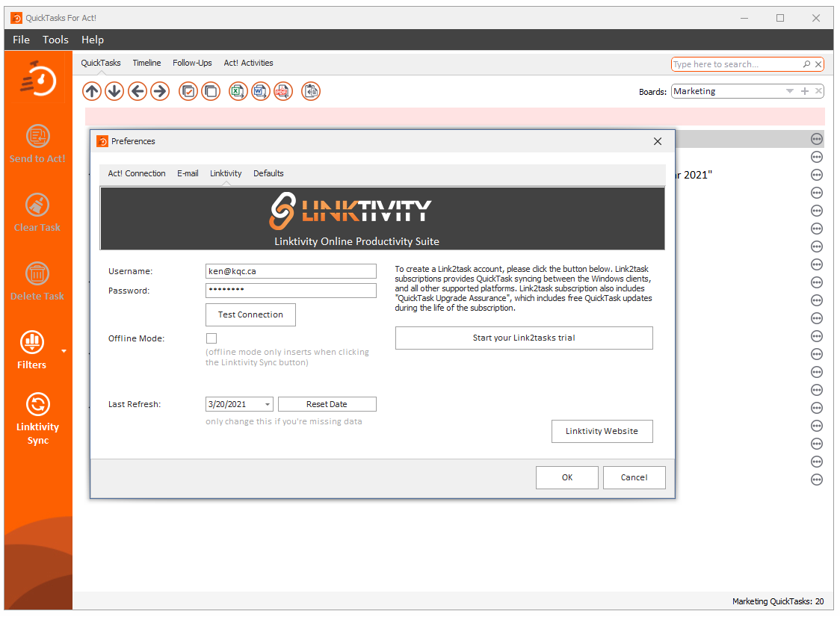Viewport: 840px width, 617px height.
Task: Expand the Boards dropdown arrow
Action: 790,91
